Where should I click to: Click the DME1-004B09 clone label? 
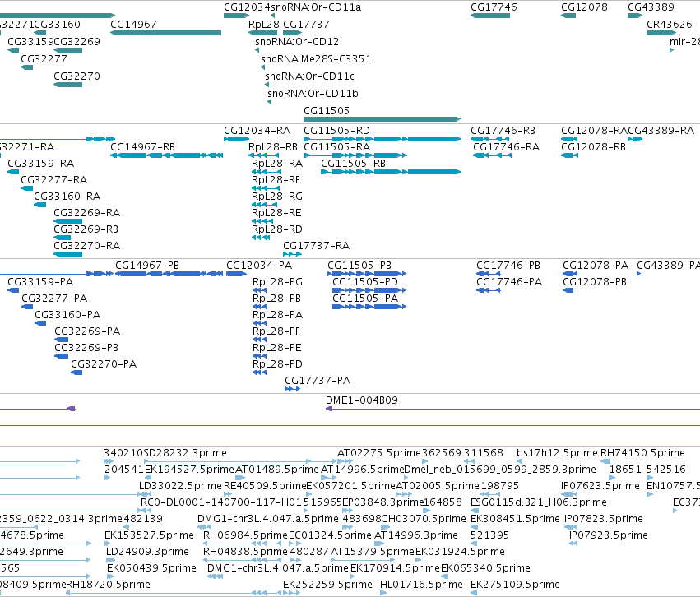(362, 400)
